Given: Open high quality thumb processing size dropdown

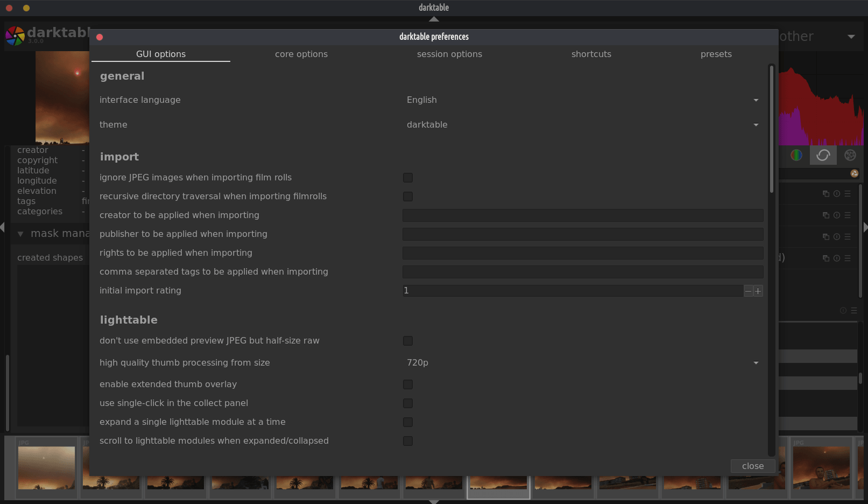Looking at the screenshot, I should [x=583, y=363].
